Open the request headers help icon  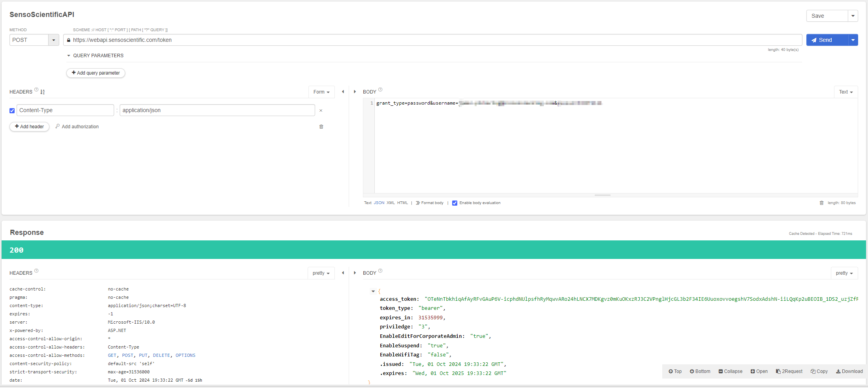[36, 90]
